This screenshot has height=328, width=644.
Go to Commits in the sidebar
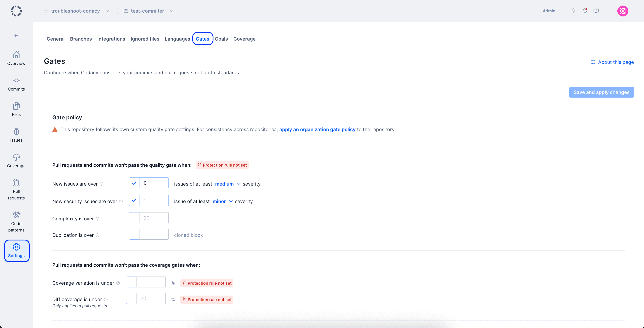tap(16, 84)
